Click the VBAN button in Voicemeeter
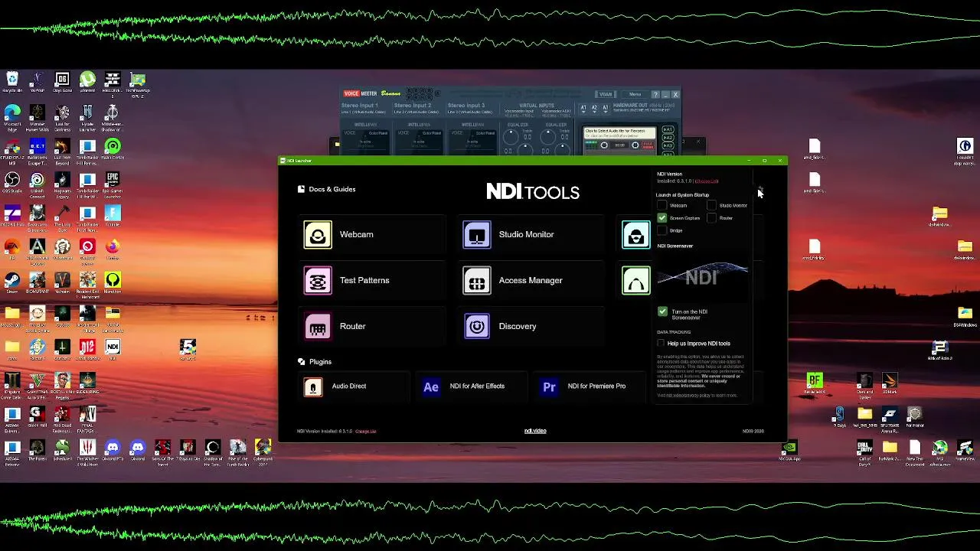980x551 pixels. [606, 94]
